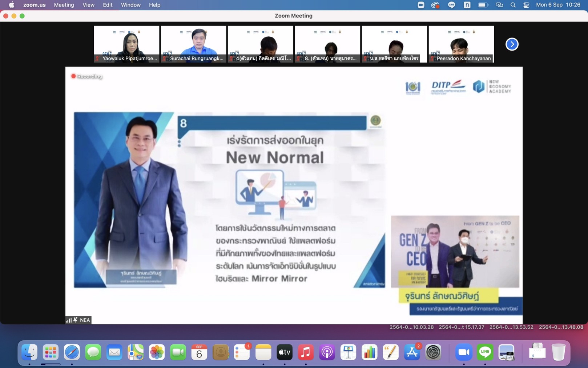
Task: Open the Meeting menu
Action: point(64,5)
